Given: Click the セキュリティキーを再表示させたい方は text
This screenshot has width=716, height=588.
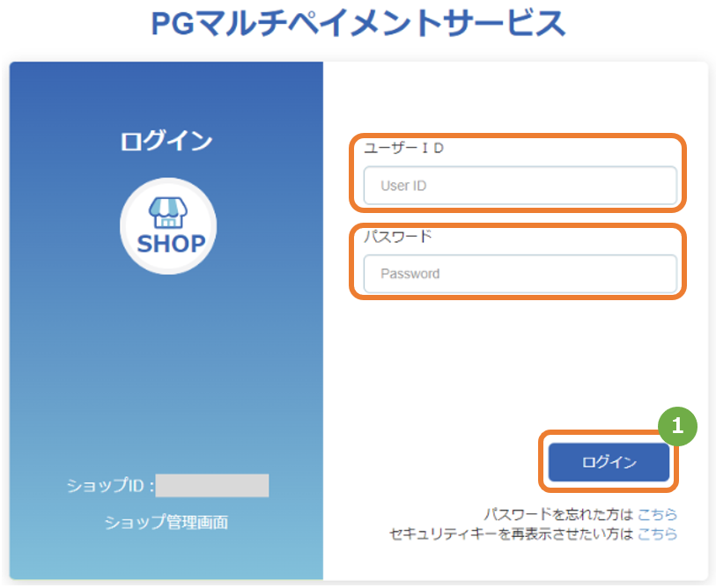Looking at the screenshot, I should point(512,533).
